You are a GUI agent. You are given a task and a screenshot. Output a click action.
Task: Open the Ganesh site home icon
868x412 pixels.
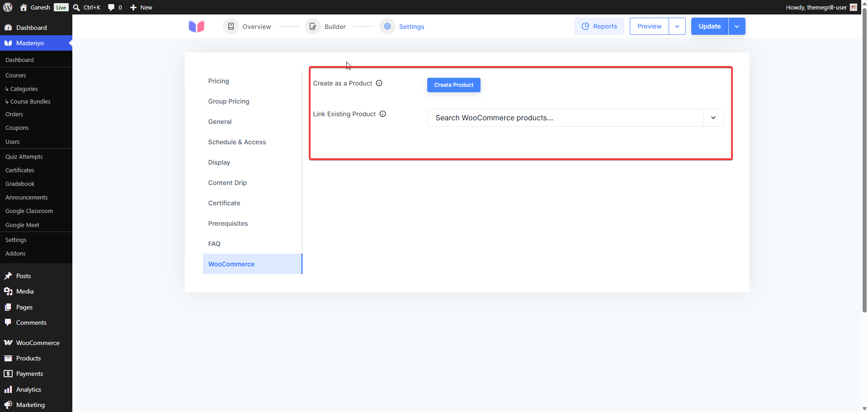pos(24,7)
